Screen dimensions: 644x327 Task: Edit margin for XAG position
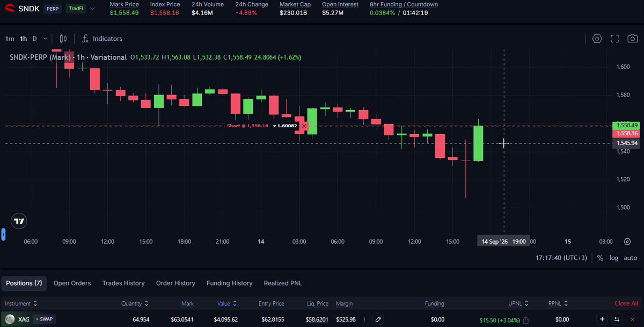coord(378,319)
